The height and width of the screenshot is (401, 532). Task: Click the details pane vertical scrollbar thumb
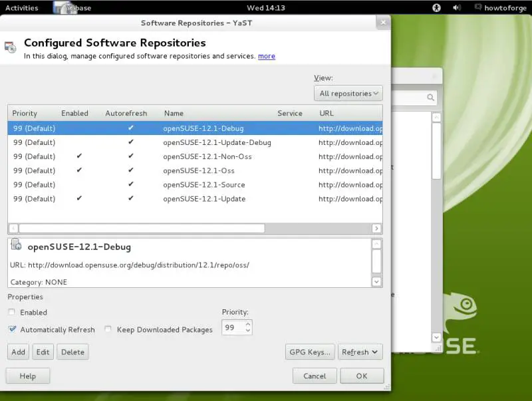(376, 261)
